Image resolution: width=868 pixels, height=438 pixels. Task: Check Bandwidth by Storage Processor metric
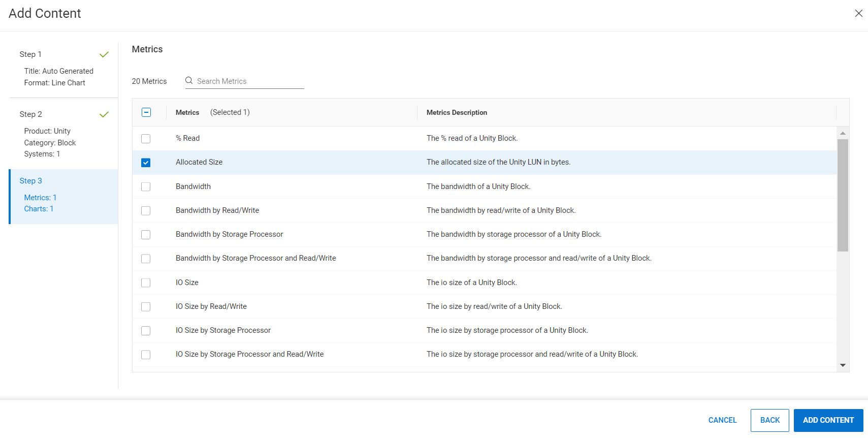(x=146, y=234)
